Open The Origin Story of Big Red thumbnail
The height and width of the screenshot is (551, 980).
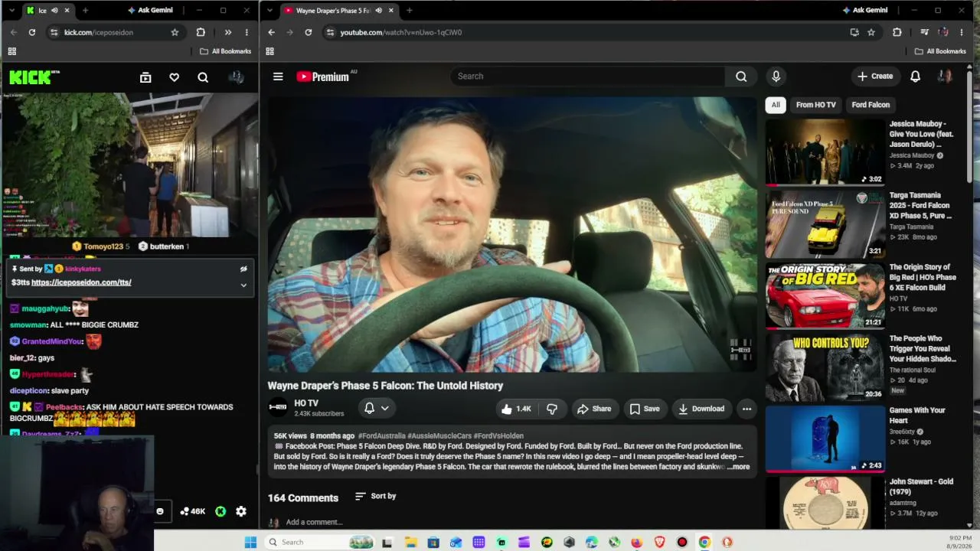coord(825,295)
